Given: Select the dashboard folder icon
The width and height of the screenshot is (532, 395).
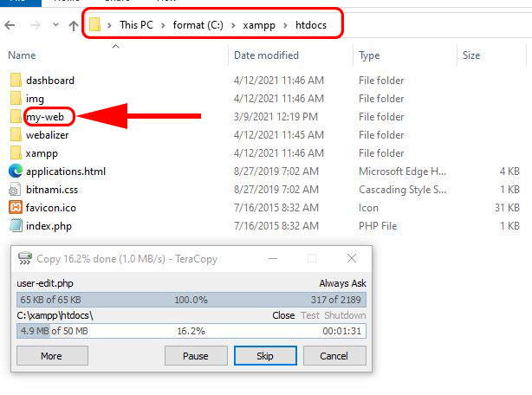Looking at the screenshot, I should click(x=16, y=81).
